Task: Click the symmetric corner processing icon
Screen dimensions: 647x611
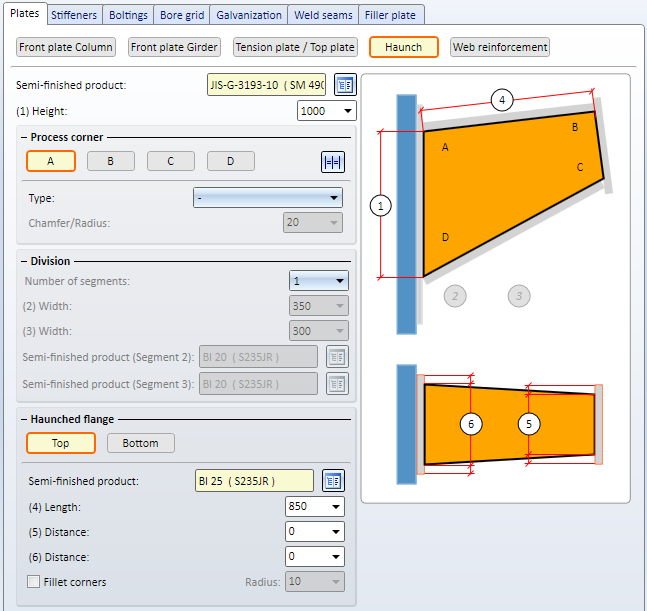Action: (x=333, y=161)
